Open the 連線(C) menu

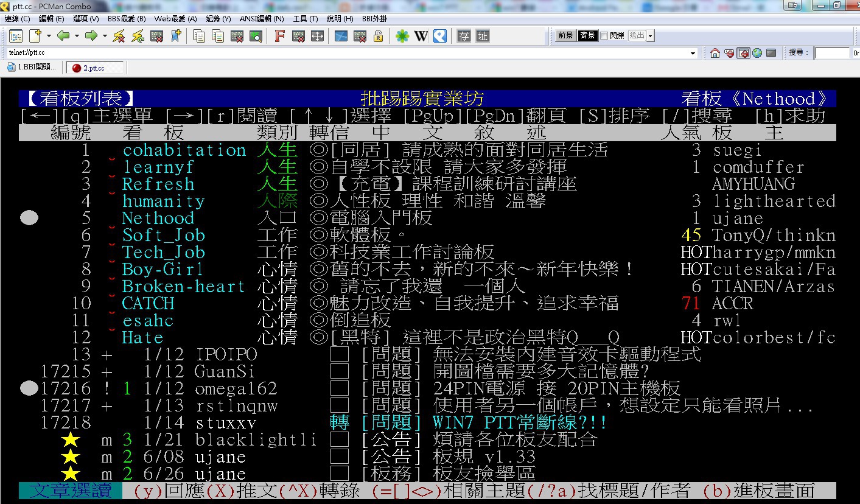(x=17, y=19)
